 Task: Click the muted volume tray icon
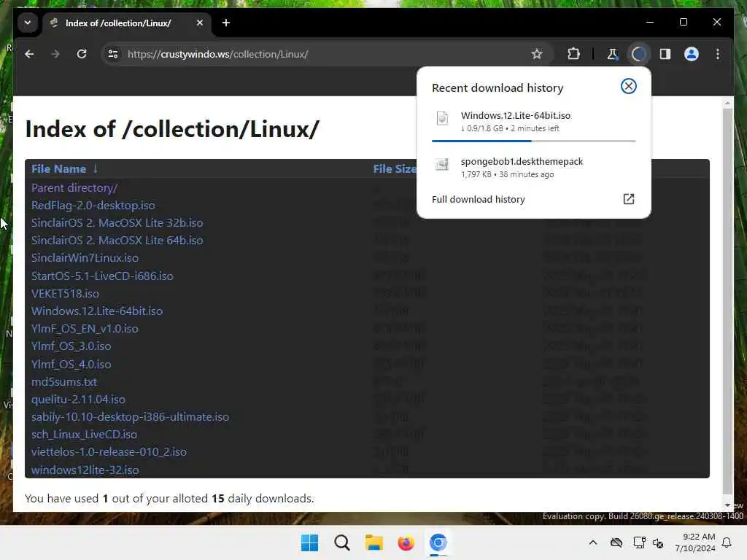coord(658,542)
